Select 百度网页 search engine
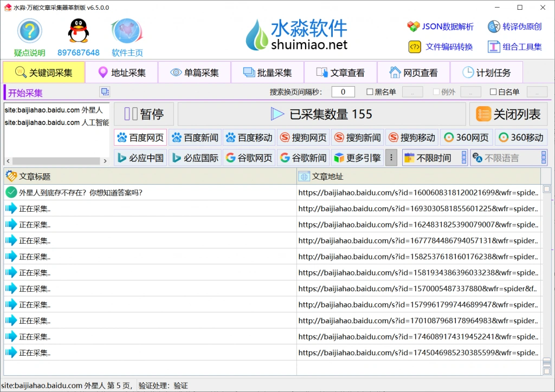The image size is (555, 392). (140, 138)
